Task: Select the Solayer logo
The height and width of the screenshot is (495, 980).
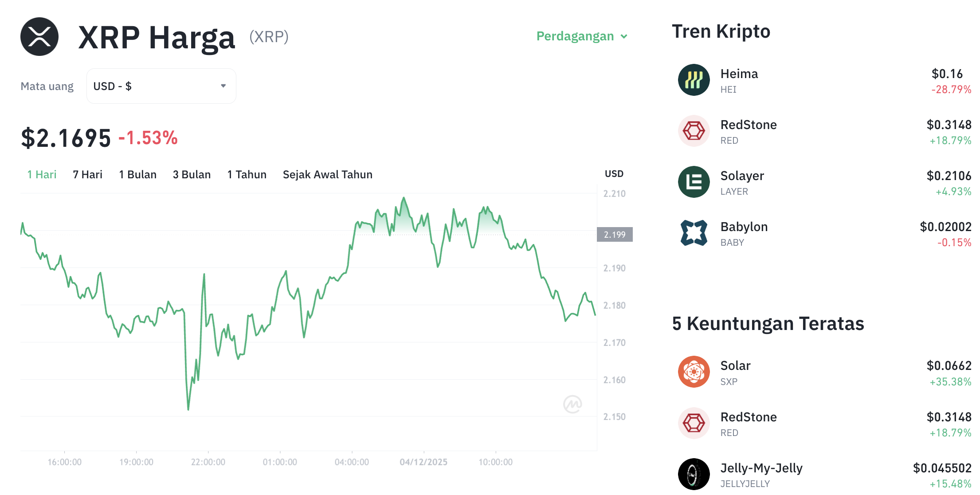Action: pyautogui.click(x=694, y=182)
